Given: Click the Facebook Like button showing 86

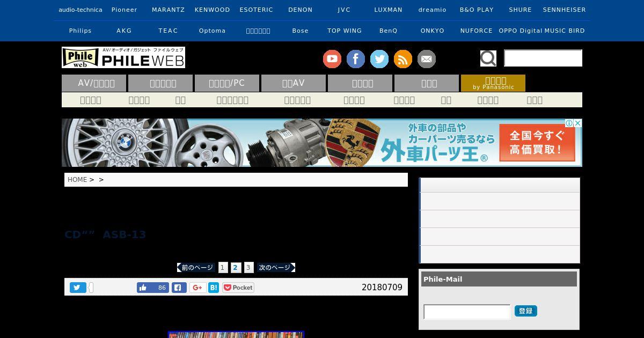Looking at the screenshot, I should [x=153, y=288].
